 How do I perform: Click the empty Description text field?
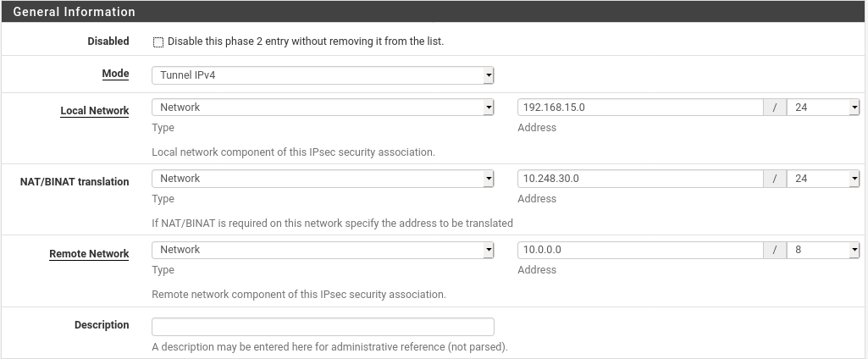point(322,327)
